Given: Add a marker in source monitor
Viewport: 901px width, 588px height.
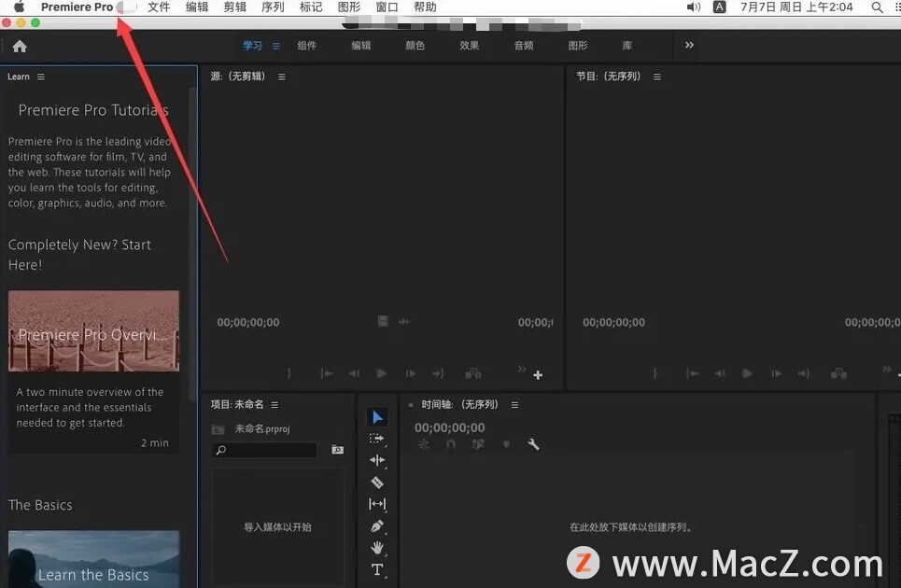Looking at the screenshot, I should pyautogui.click(x=289, y=374).
